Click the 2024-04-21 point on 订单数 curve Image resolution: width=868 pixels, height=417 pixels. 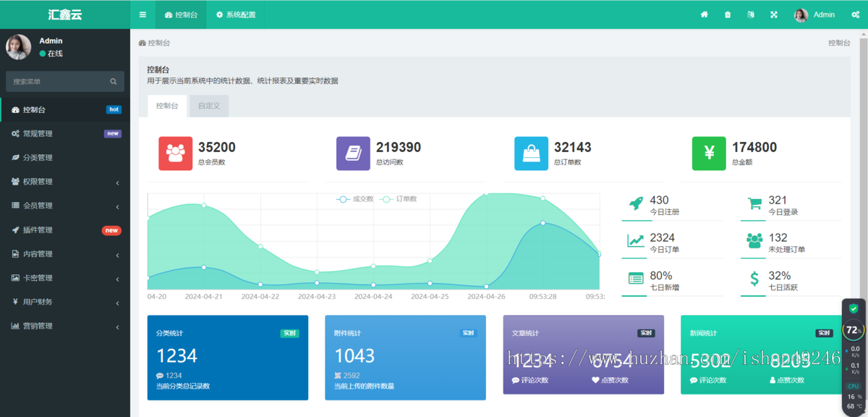[204, 206]
